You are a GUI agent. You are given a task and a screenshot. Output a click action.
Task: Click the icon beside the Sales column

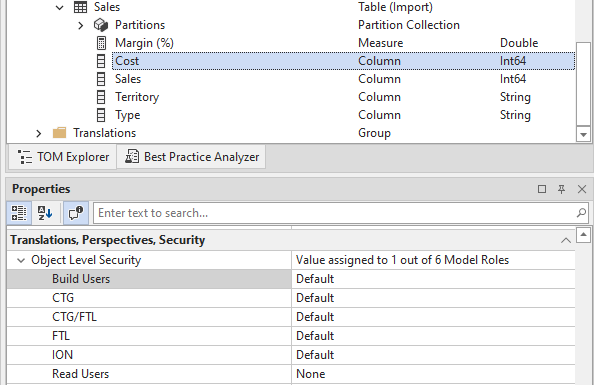click(x=101, y=79)
